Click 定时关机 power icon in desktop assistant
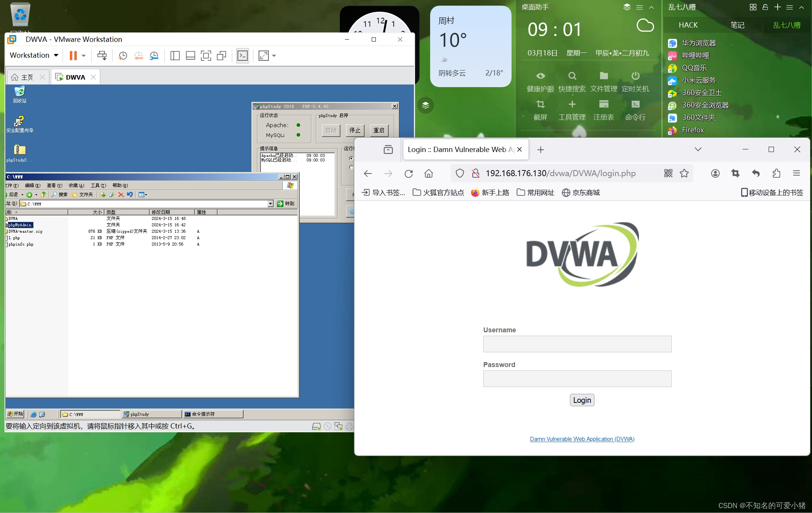The image size is (812, 513). [635, 82]
